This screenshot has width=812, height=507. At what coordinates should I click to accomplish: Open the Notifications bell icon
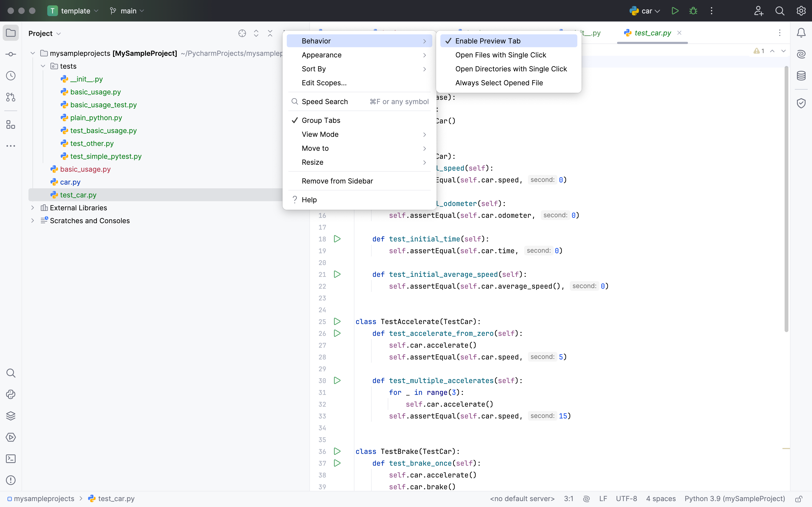[x=801, y=33]
